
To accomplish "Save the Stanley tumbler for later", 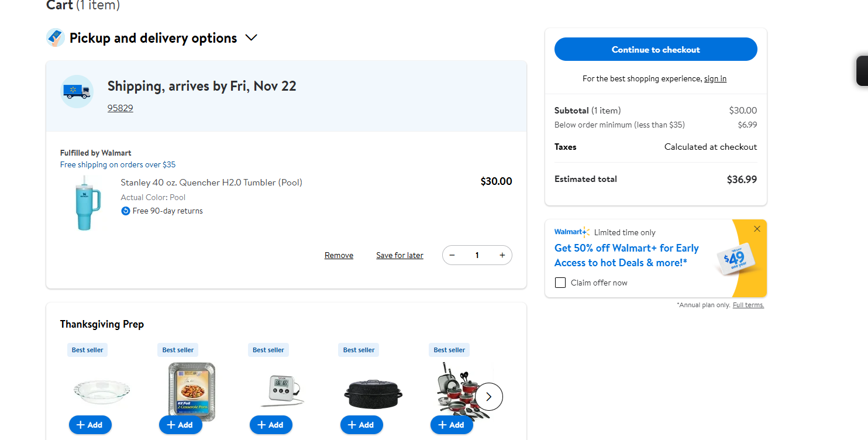I will [x=399, y=255].
